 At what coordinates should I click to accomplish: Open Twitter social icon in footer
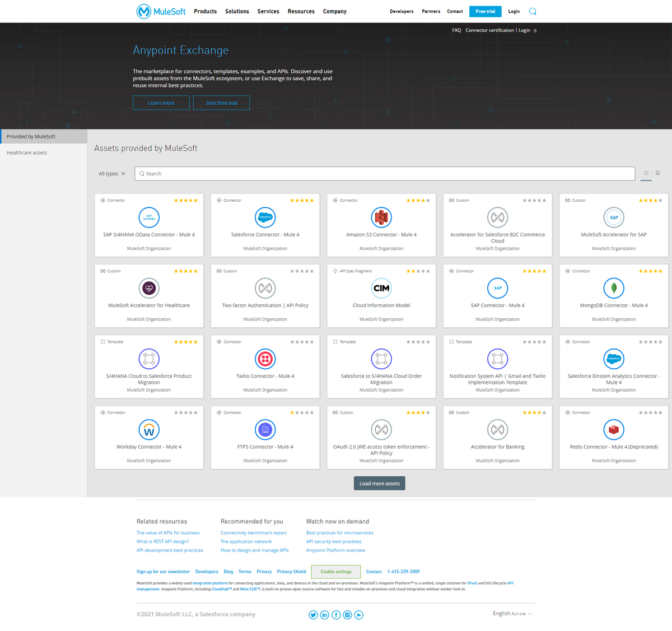[x=313, y=615]
